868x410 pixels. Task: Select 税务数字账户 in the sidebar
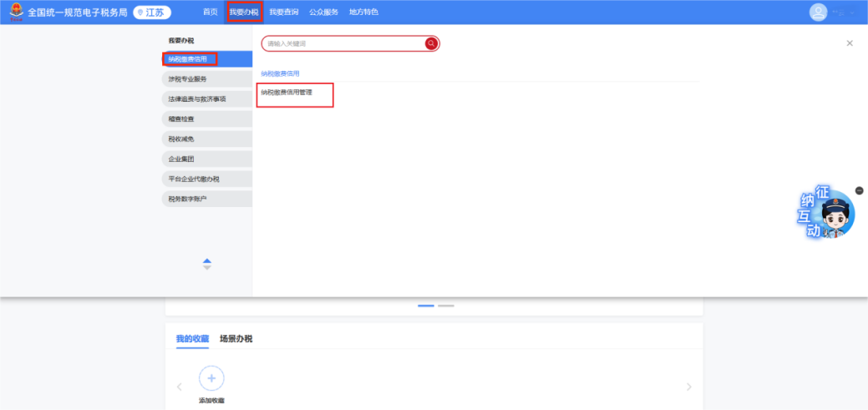pos(206,199)
